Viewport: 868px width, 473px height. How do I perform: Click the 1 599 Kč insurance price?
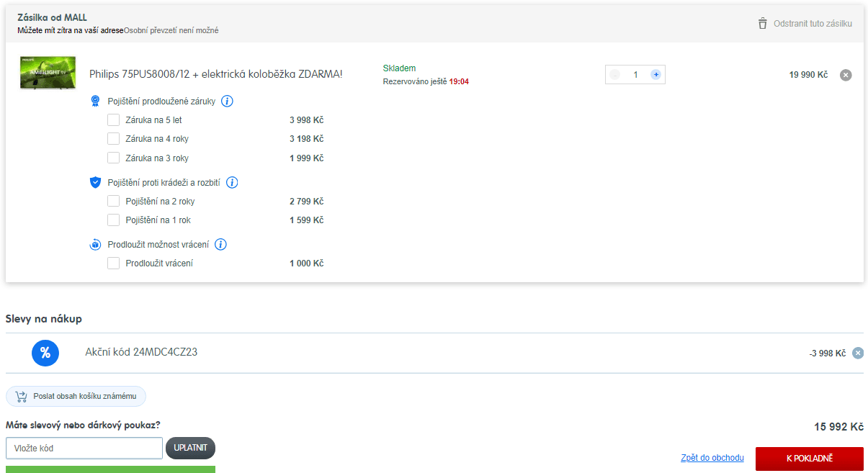pos(307,220)
